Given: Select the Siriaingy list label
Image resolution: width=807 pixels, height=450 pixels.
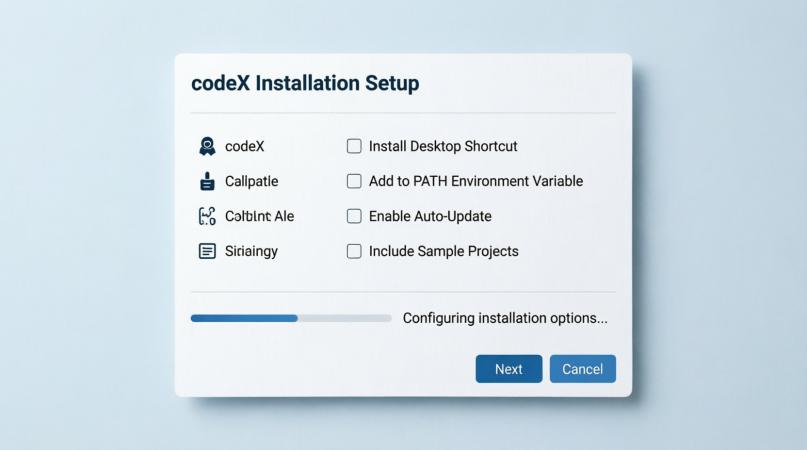Looking at the screenshot, I should point(251,251).
